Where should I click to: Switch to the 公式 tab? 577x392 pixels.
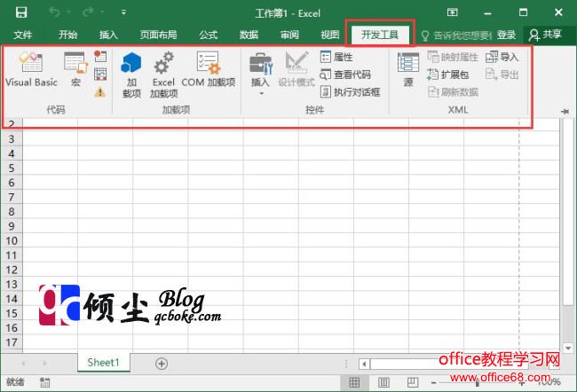[209, 35]
